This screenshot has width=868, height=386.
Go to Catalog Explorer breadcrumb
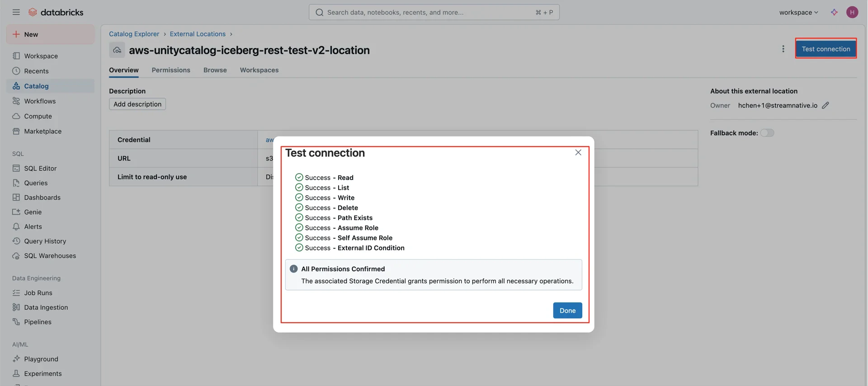134,34
